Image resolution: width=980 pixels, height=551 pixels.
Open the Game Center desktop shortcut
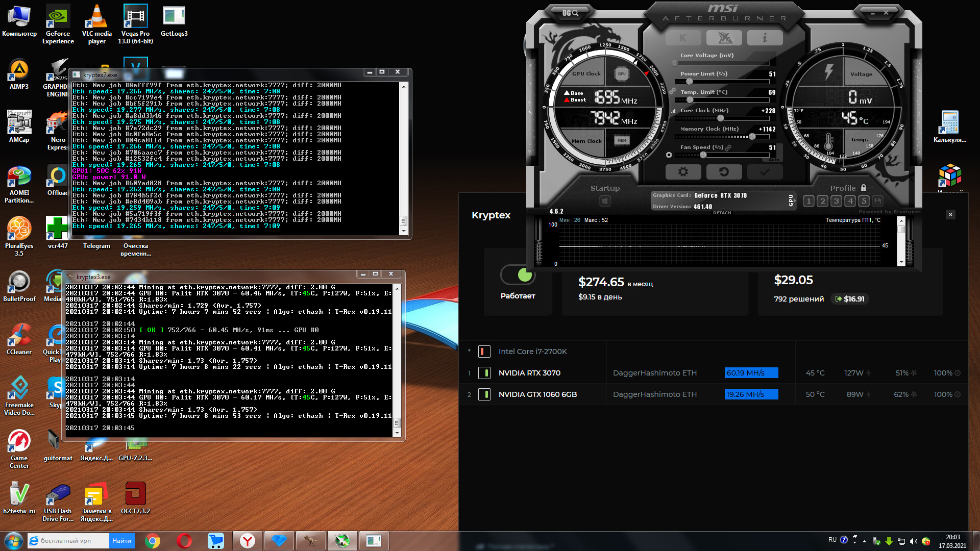coord(19,449)
